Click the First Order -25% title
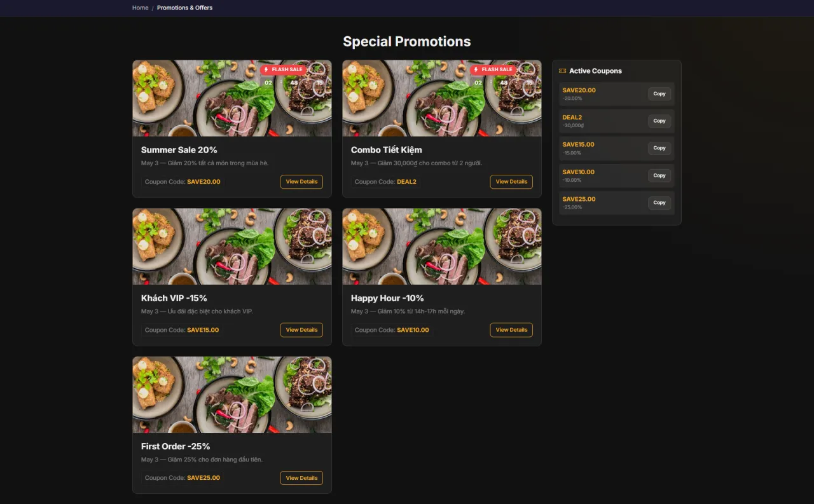Image resolution: width=814 pixels, height=504 pixels. tap(176, 446)
